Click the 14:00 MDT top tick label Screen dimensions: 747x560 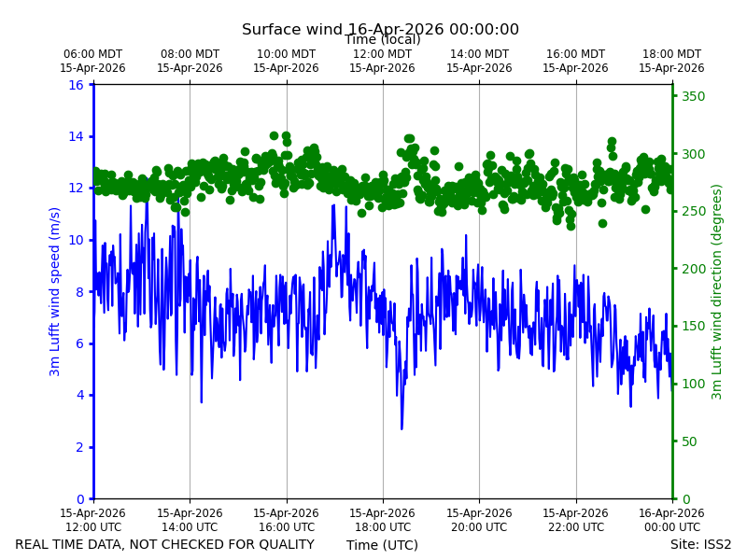tap(479, 61)
